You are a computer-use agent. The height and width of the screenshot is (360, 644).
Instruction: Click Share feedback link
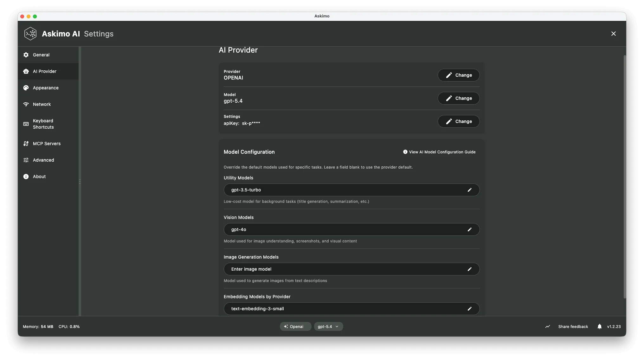[573, 327]
